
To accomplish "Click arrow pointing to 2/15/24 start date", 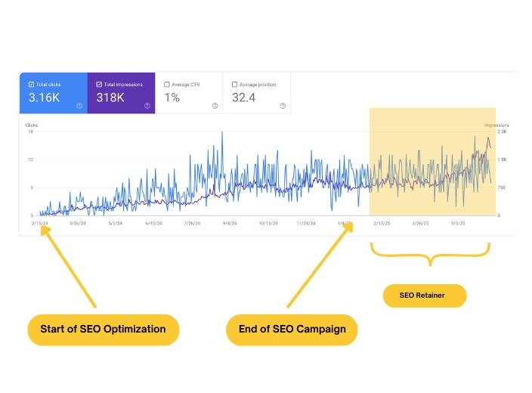I will (68, 266).
